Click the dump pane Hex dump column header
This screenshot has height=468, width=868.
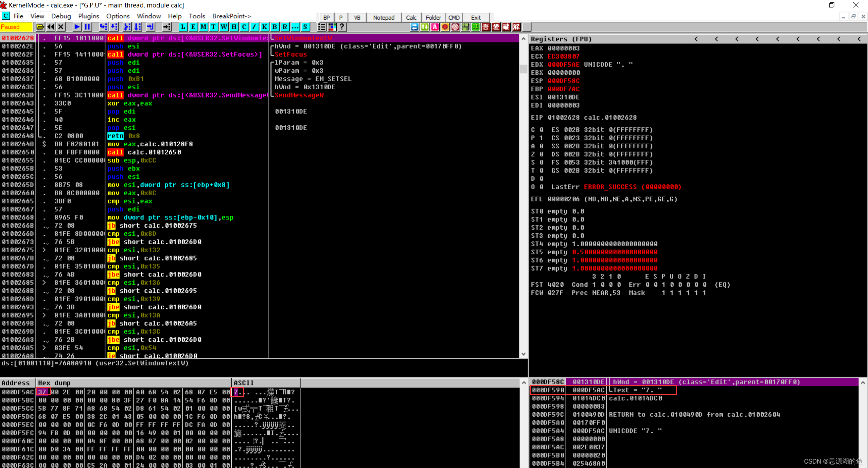[134, 383]
